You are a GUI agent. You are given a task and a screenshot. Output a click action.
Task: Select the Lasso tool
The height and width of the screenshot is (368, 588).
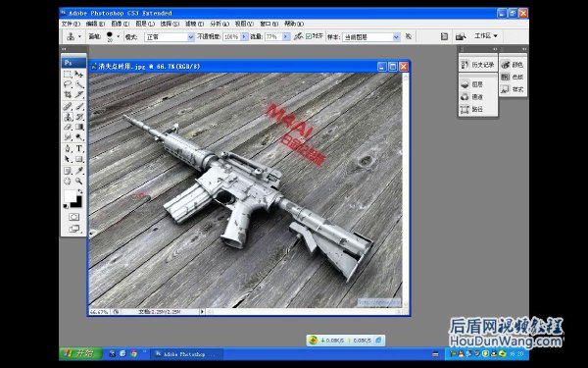(68, 84)
